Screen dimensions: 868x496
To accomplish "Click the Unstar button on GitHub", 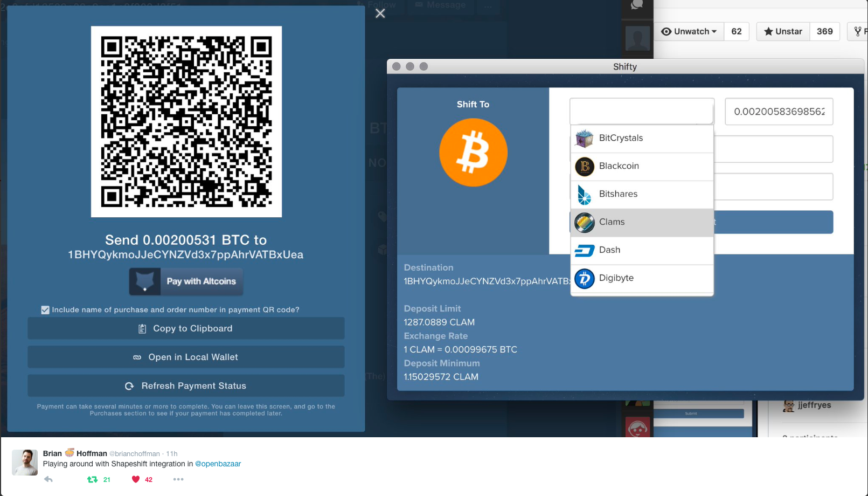I will coord(783,32).
